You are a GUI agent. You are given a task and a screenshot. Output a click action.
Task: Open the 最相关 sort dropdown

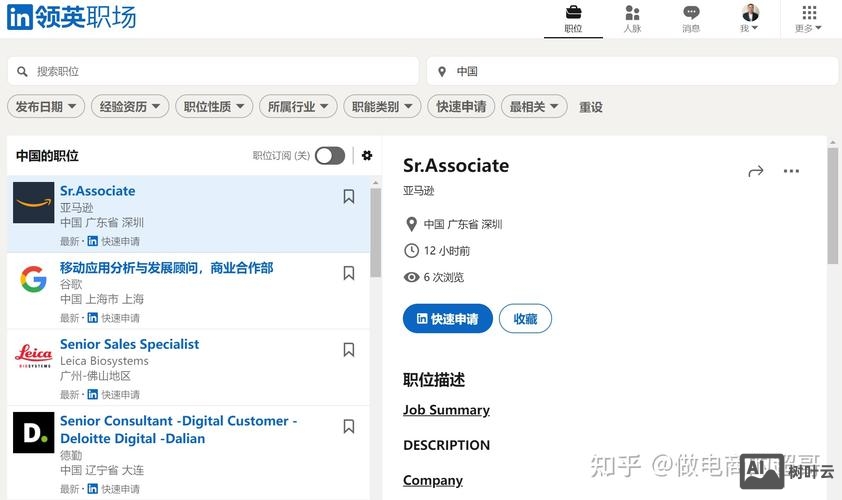pos(534,106)
